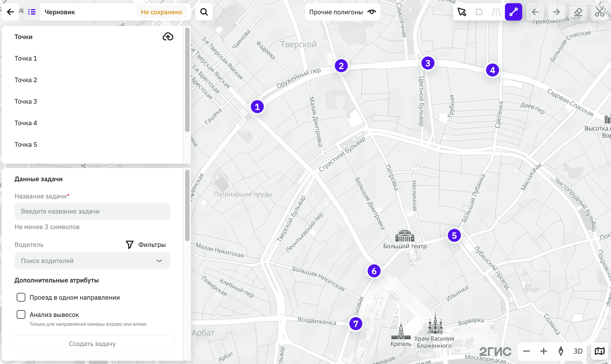This screenshot has height=364, width=611.
Task: Click the Арбат district label
Action: pos(203,333)
